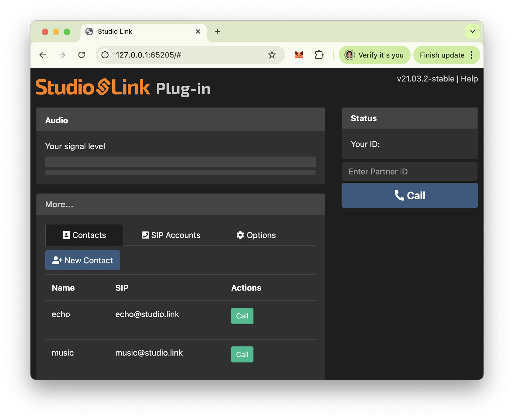Click the music contact name
This screenshot has height=420, width=514.
(x=63, y=353)
